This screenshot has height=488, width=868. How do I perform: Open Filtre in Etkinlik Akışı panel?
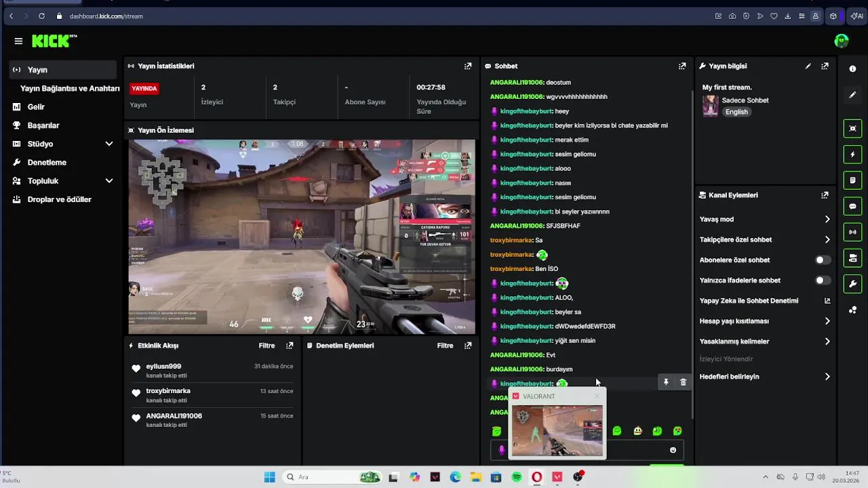coord(267,346)
